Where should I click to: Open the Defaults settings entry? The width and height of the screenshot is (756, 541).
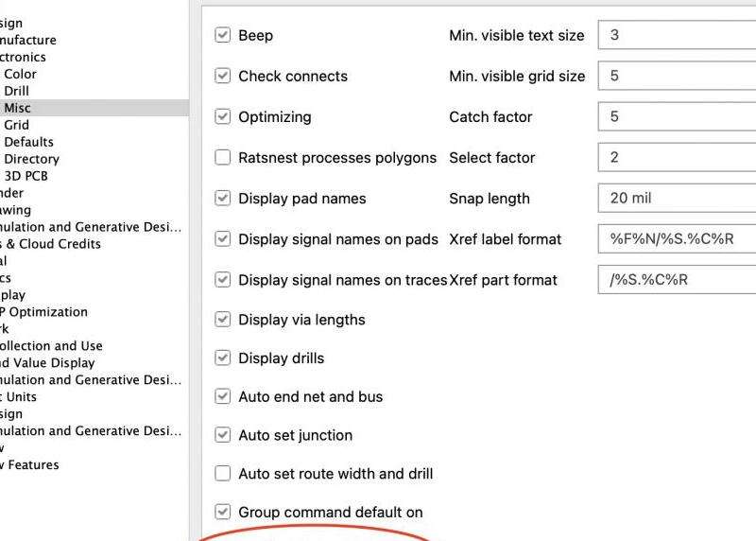[x=28, y=142]
